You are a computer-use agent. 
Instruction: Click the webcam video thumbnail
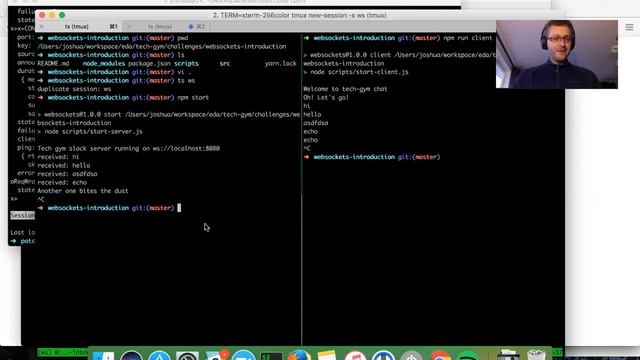(556, 54)
